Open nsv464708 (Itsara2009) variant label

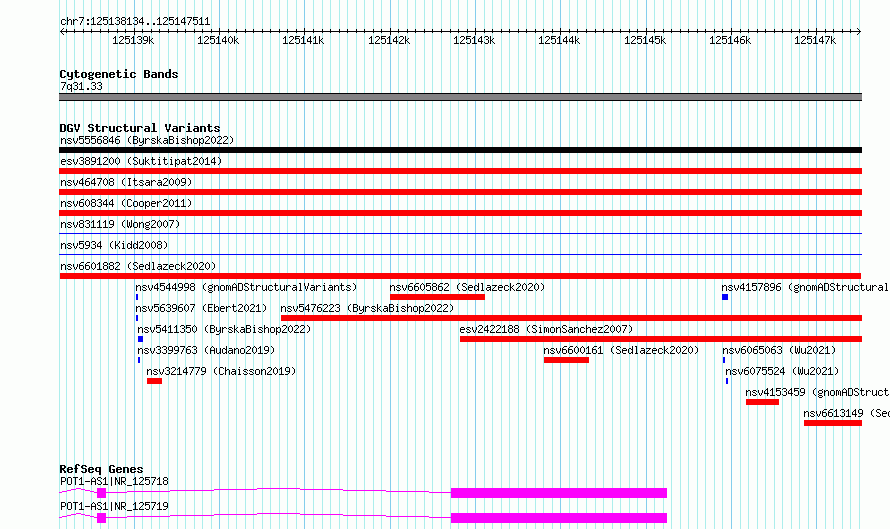coord(126,182)
